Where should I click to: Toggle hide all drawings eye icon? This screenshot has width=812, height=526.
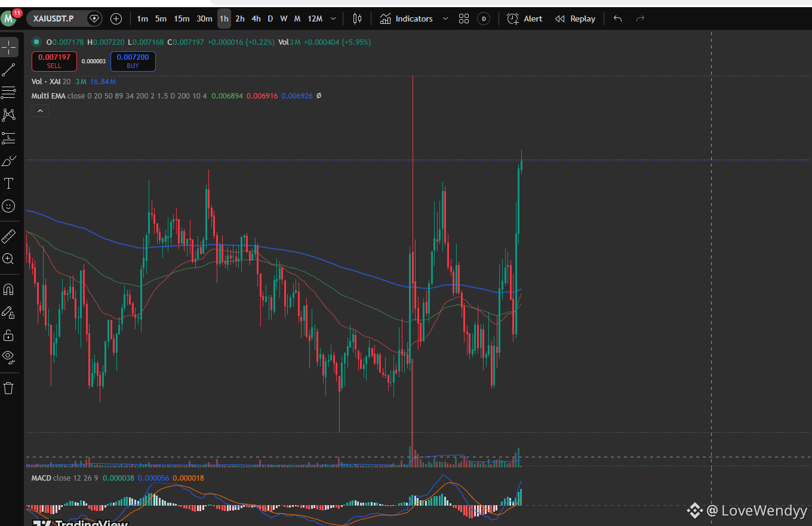[8, 358]
